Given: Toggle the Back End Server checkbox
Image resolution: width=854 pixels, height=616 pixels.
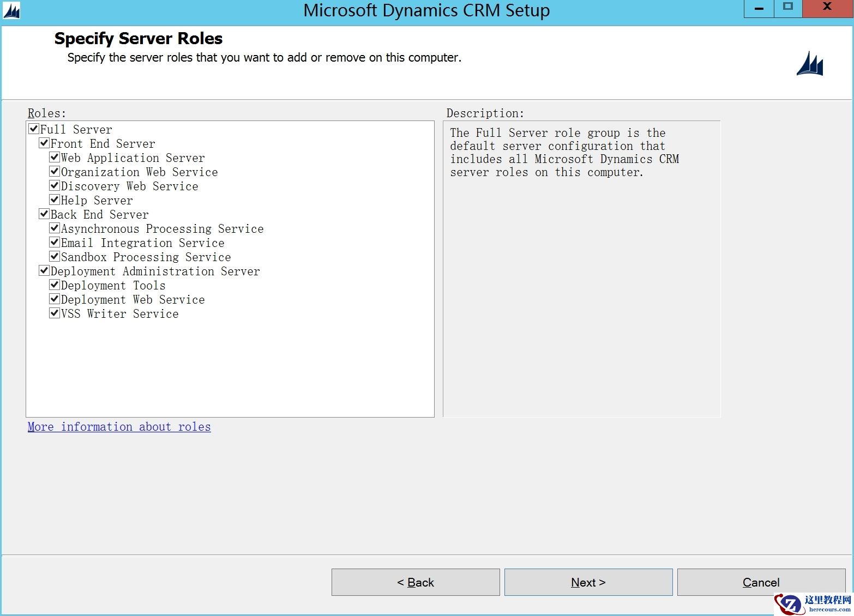Looking at the screenshot, I should click(44, 214).
